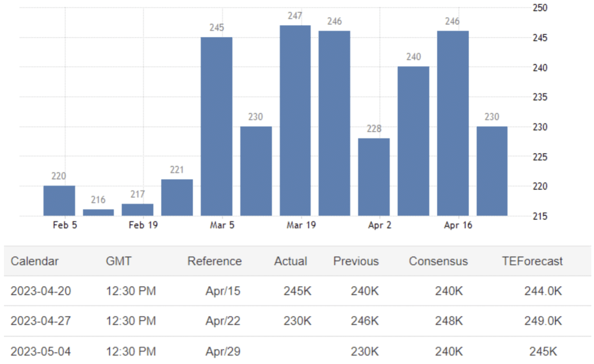Click the GMT column header
Screen dimensions: 594x364
pos(118,261)
